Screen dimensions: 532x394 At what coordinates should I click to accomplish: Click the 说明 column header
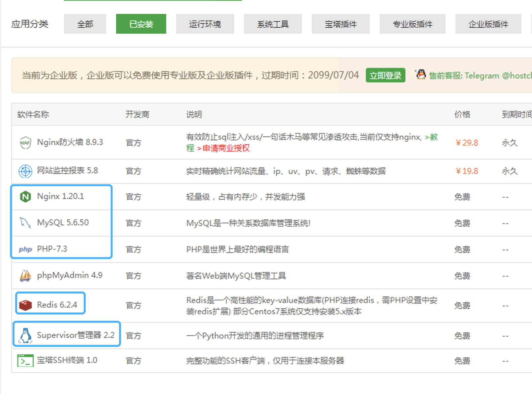(x=194, y=114)
